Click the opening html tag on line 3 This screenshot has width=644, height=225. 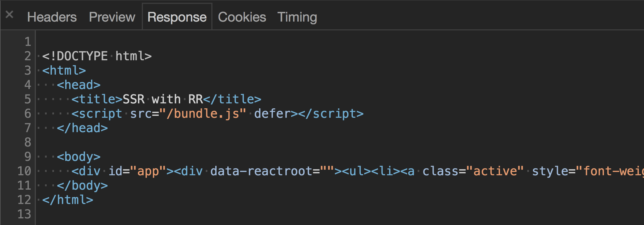64,71
